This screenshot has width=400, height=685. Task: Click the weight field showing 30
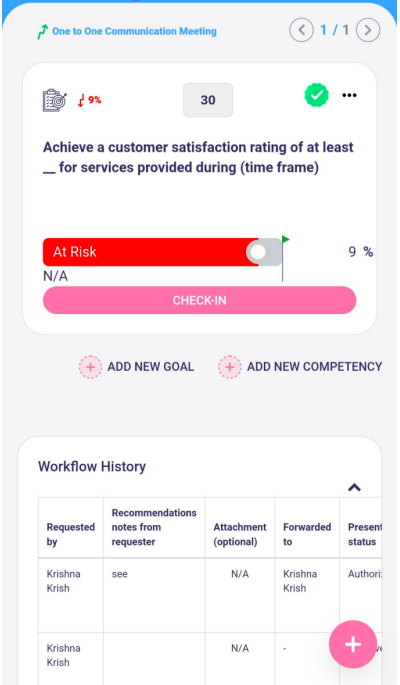coord(208,100)
